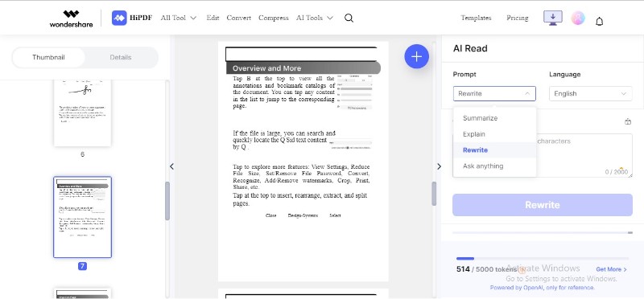Open the user avatar menu
644x299 pixels.
pyautogui.click(x=578, y=18)
